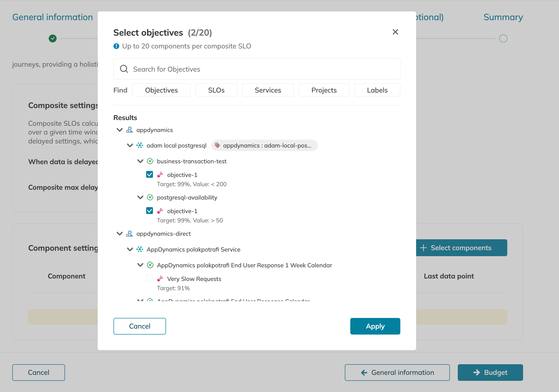Click 'Component' column header

coord(67,276)
